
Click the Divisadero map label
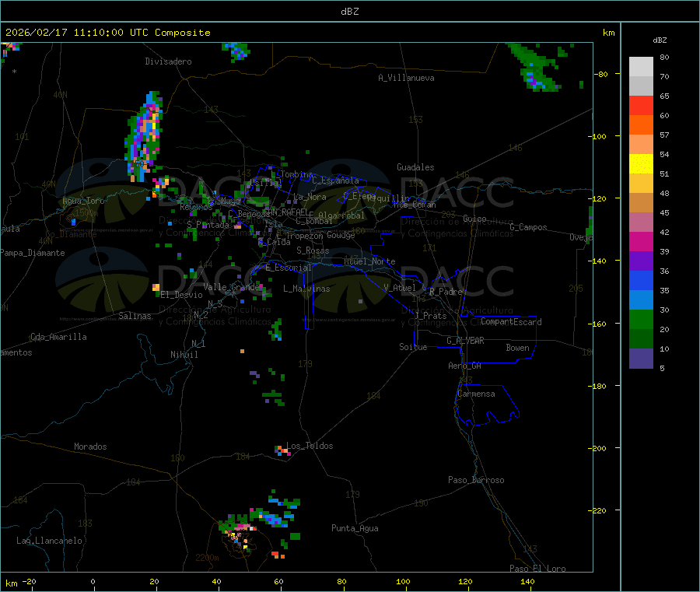[x=168, y=61]
